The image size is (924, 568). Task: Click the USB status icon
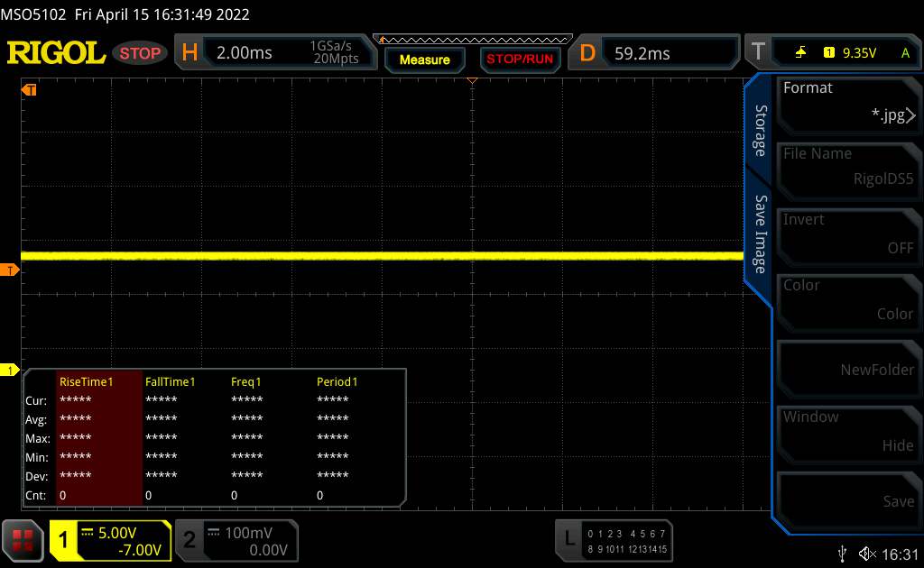(843, 553)
